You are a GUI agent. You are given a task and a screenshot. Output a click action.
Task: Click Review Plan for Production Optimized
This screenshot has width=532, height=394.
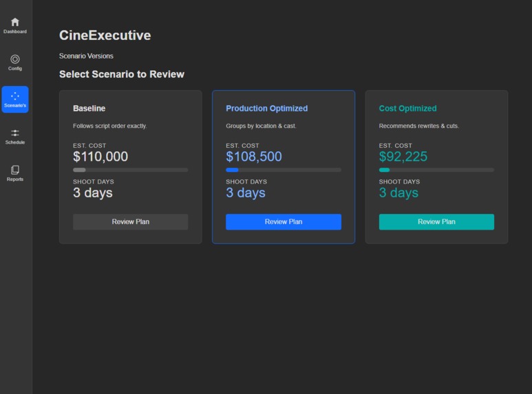point(284,221)
